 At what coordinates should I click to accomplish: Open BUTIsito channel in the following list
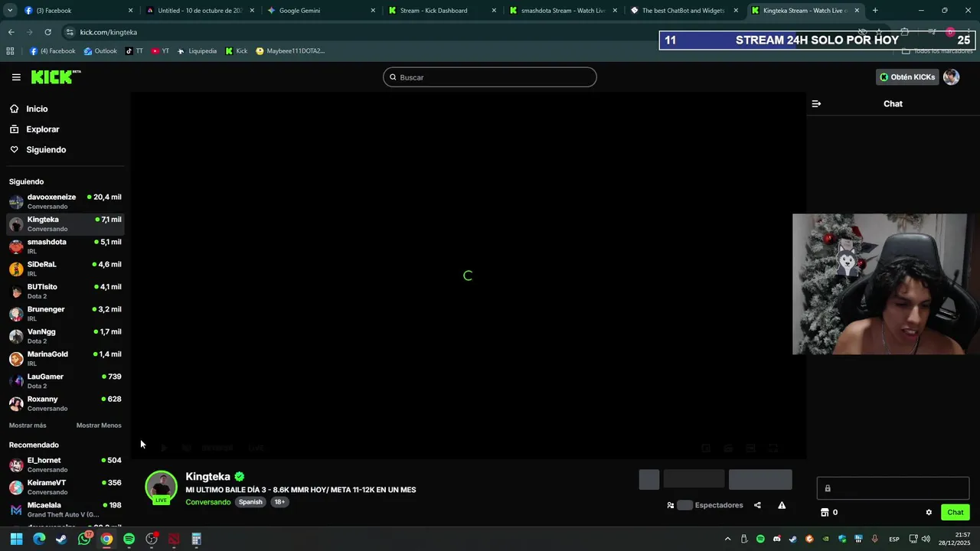pos(65,291)
